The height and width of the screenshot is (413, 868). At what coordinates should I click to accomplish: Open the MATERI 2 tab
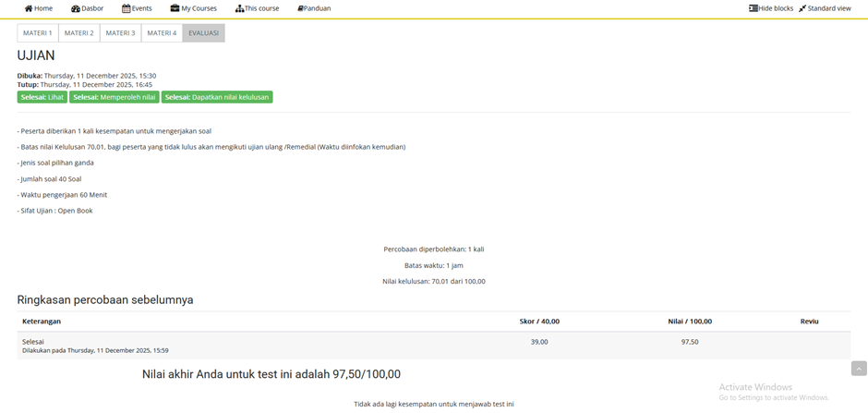(78, 33)
